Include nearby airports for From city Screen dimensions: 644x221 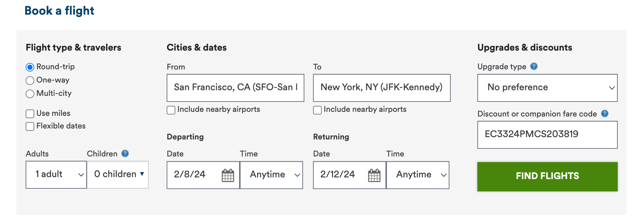(x=171, y=110)
